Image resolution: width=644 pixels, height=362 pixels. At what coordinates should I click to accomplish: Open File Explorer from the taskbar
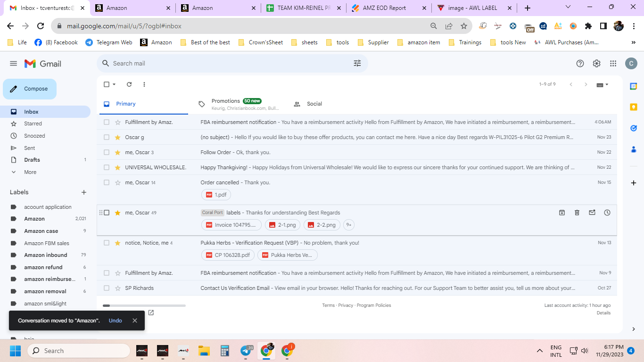pos(204,351)
